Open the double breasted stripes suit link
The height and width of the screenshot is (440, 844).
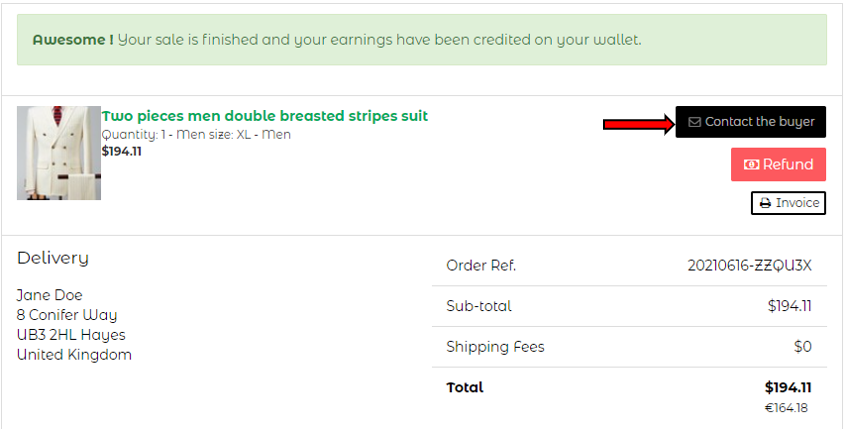click(x=265, y=116)
